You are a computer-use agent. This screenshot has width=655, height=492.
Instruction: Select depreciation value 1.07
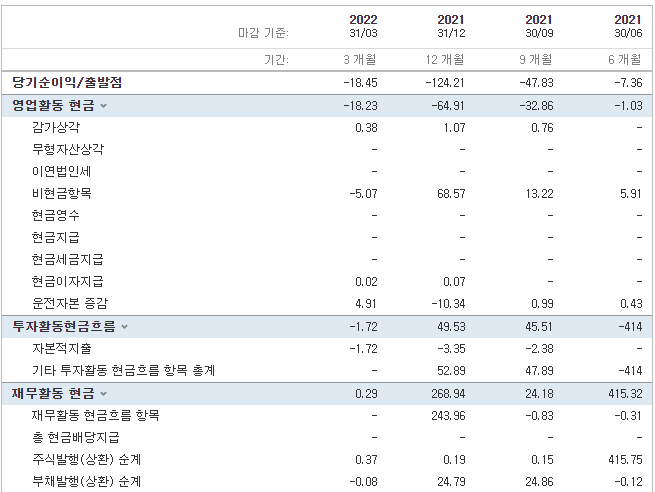pyautogui.click(x=454, y=128)
